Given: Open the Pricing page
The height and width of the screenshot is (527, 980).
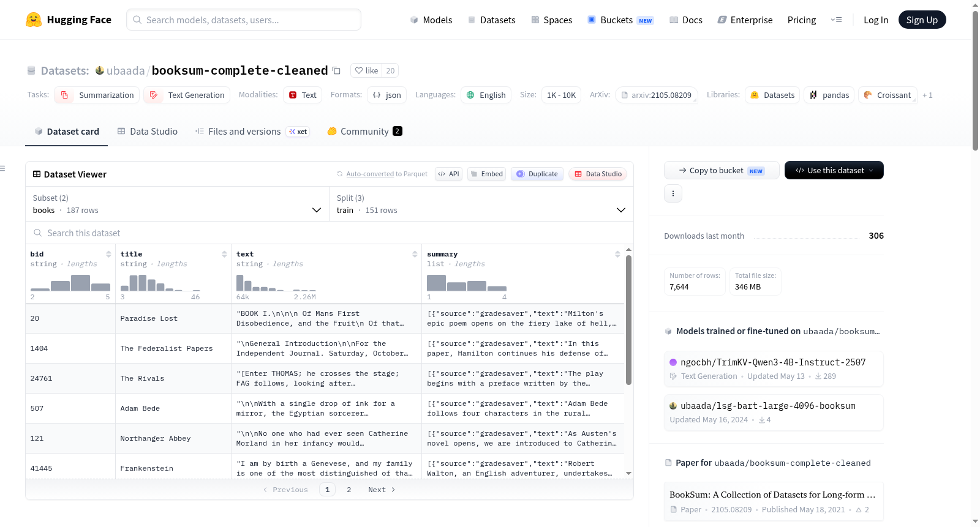Looking at the screenshot, I should [x=801, y=20].
